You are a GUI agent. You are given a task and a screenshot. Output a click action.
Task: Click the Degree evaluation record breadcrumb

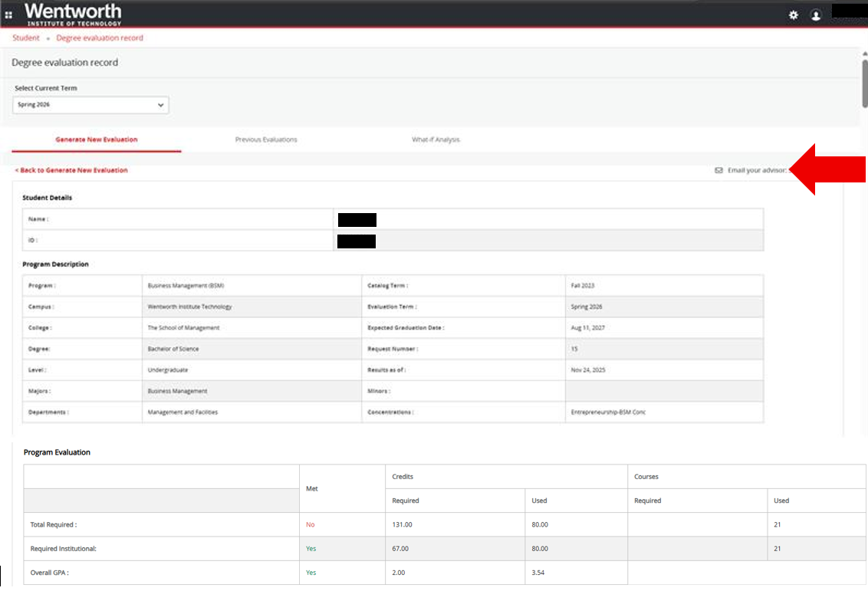tap(100, 38)
